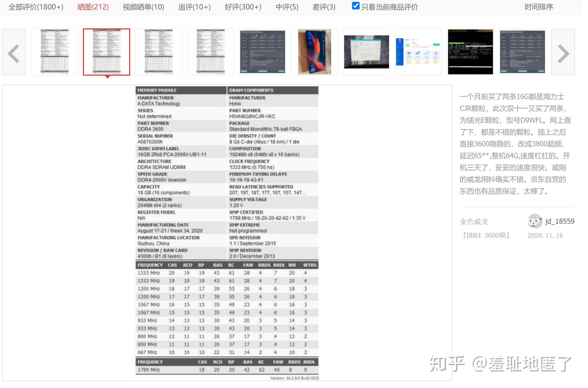The image size is (588, 388).
Task: Select the currently highlighted second spec thumbnail
Action: (107, 52)
